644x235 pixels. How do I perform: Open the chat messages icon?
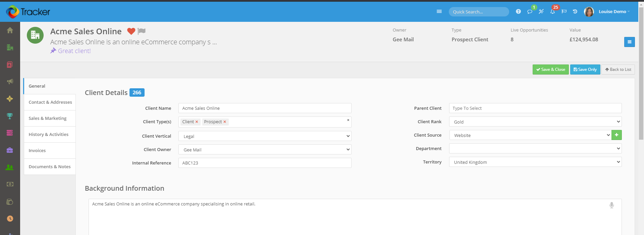coord(530,12)
